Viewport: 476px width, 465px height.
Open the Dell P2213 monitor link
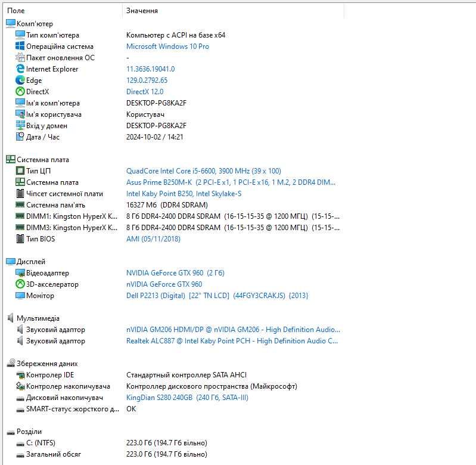pyautogui.click(x=217, y=295)
